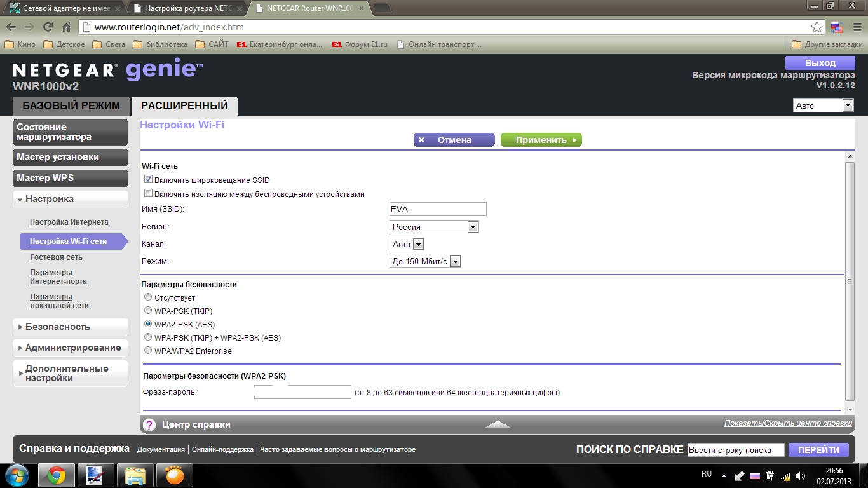
Task: Open the Help Center question mark icon
Action: coord(149,424)
